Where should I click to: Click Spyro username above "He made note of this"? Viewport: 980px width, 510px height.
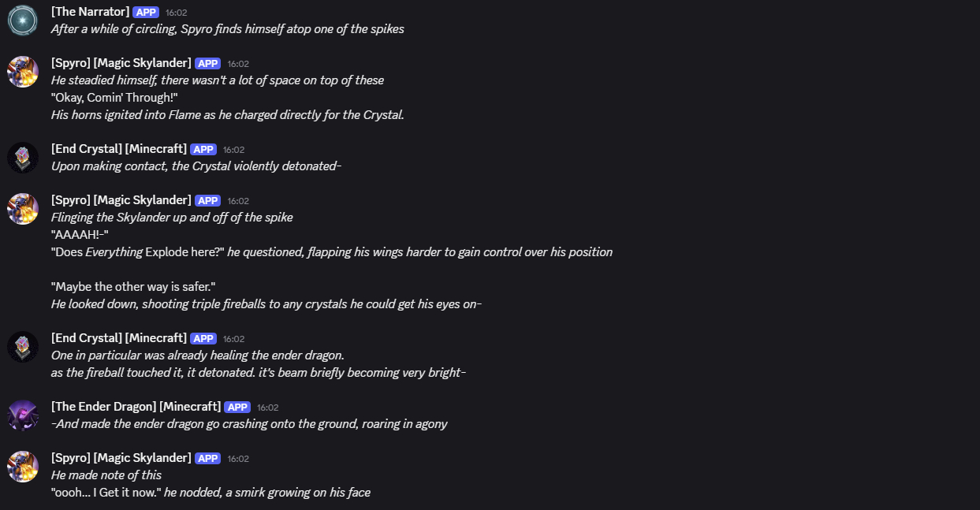(x=121, y=458)
